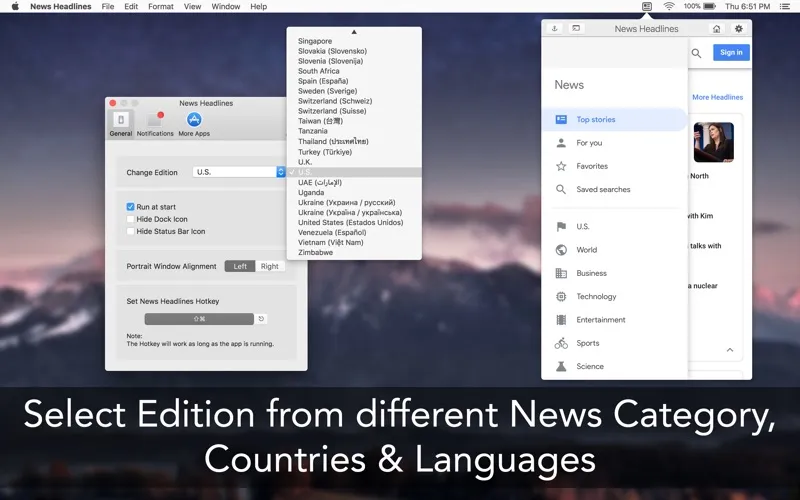Uncheck the Run at start checkbox
The height and width of the screenshot is (500, 800).
tap(131, 207)
